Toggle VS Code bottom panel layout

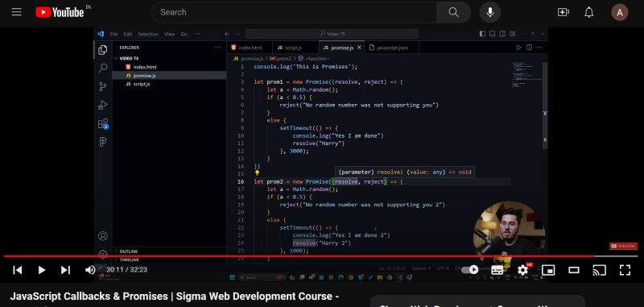493,34
